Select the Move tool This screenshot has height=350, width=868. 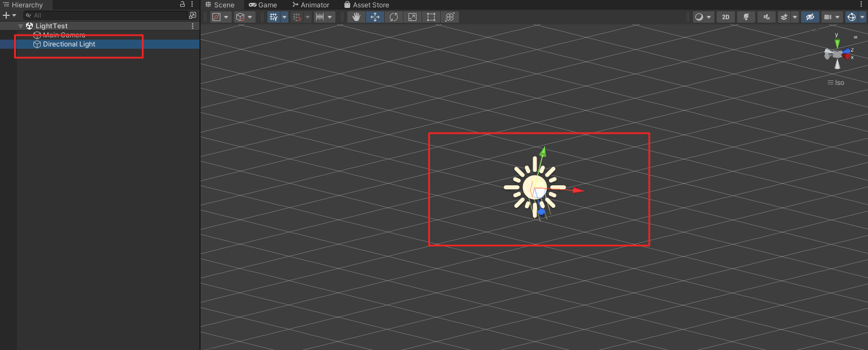point(375,17)
